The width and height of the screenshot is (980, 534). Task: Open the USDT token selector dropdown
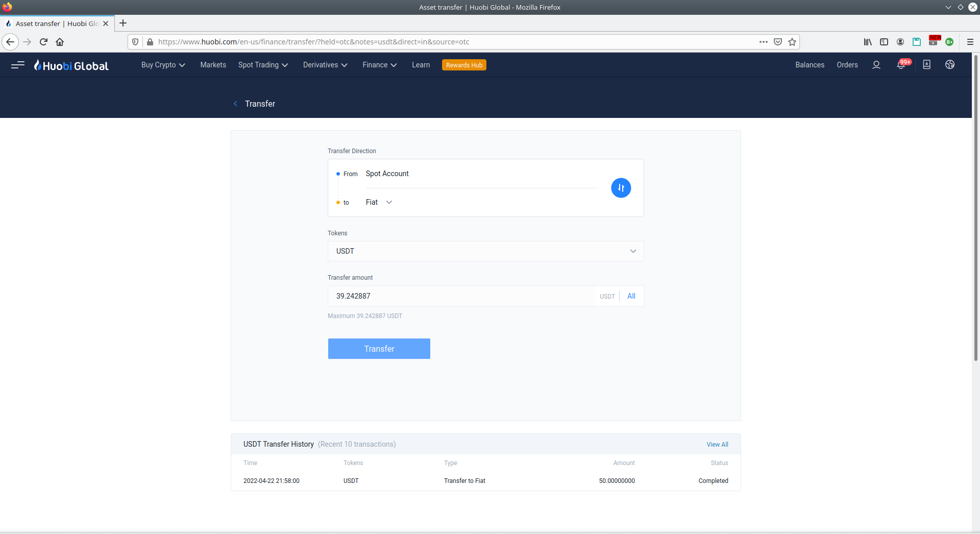[485, 251]
